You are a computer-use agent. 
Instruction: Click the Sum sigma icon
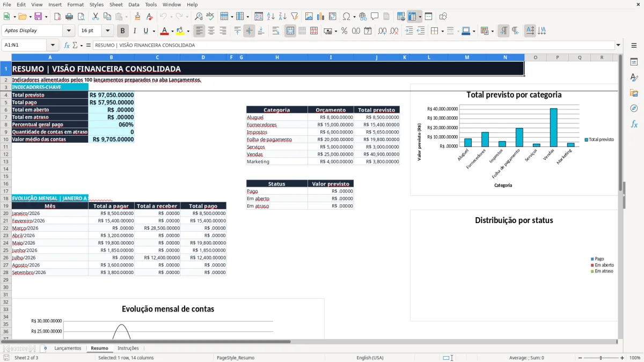(x=75, y=46)
